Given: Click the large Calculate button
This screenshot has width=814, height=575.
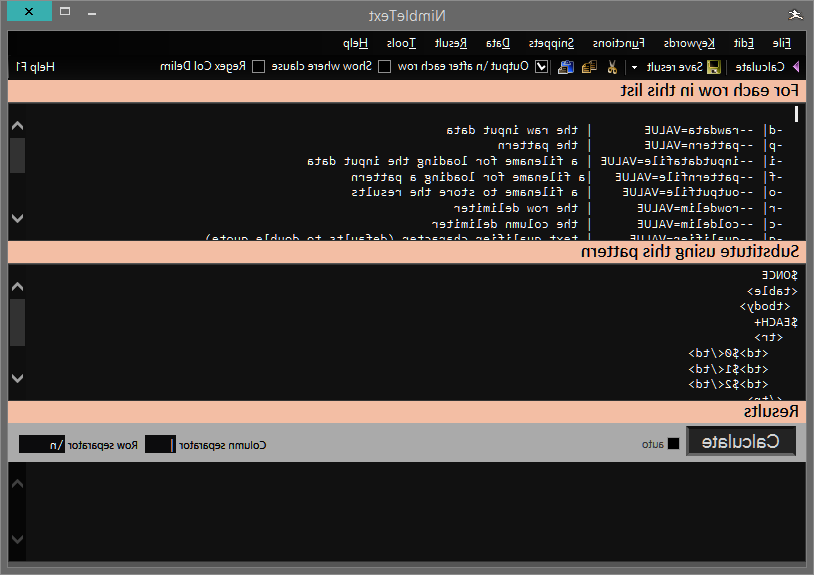Looking at the screenshot, I should point(741,442).
